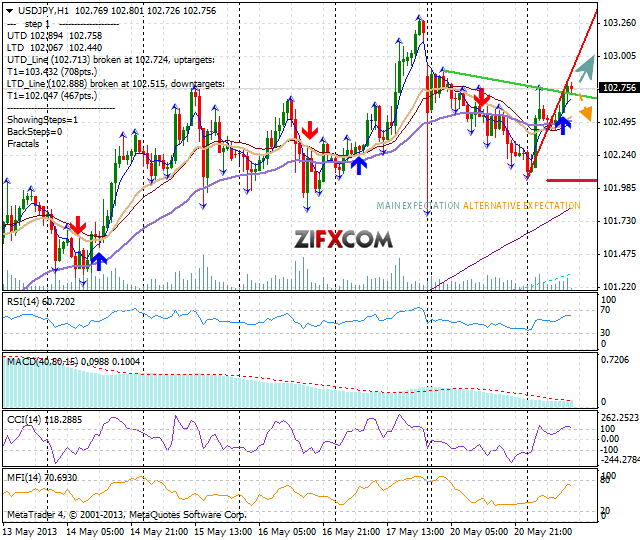Click the 103.260 price axis label

point(619,23)
